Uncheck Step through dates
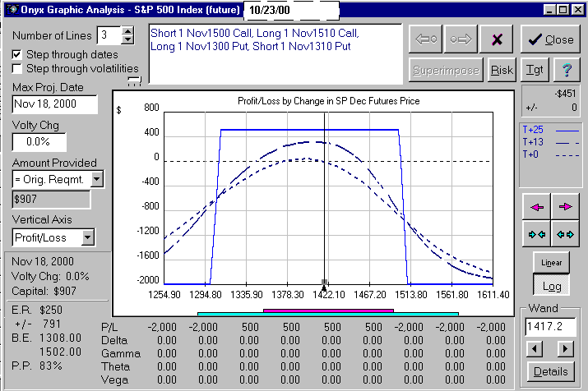 [17, 55]
